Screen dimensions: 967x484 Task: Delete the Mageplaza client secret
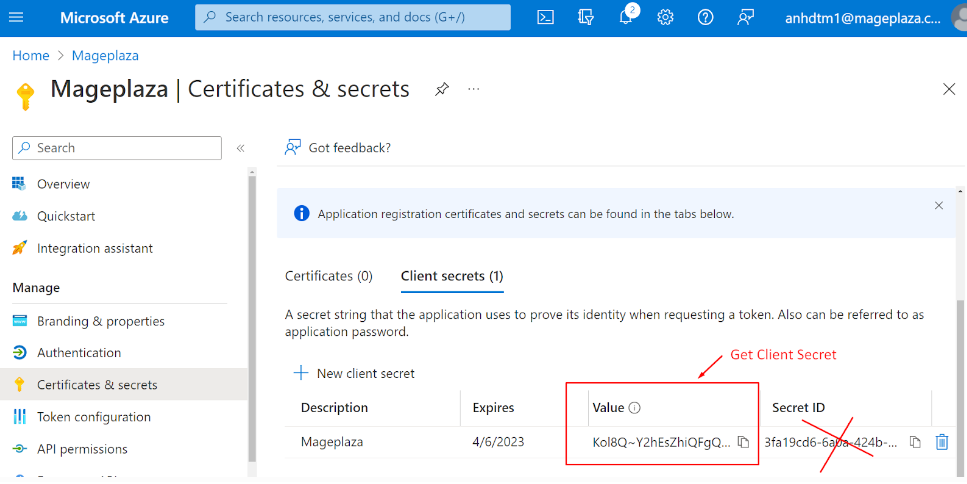[x=941, y=442]
